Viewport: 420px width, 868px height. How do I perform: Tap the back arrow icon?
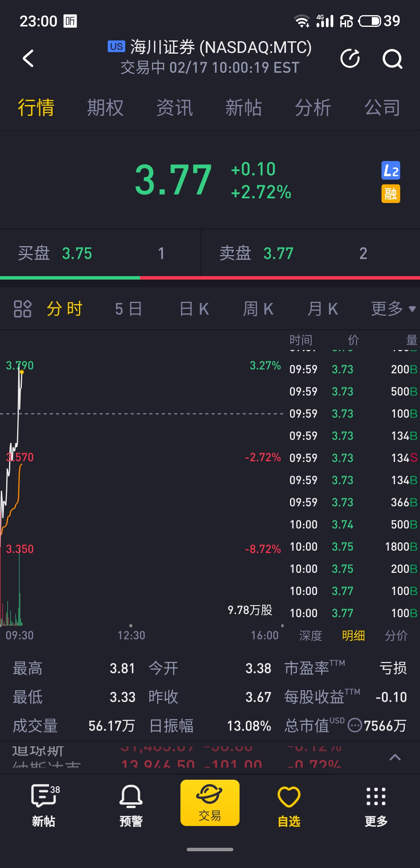(x=28, y=59)
